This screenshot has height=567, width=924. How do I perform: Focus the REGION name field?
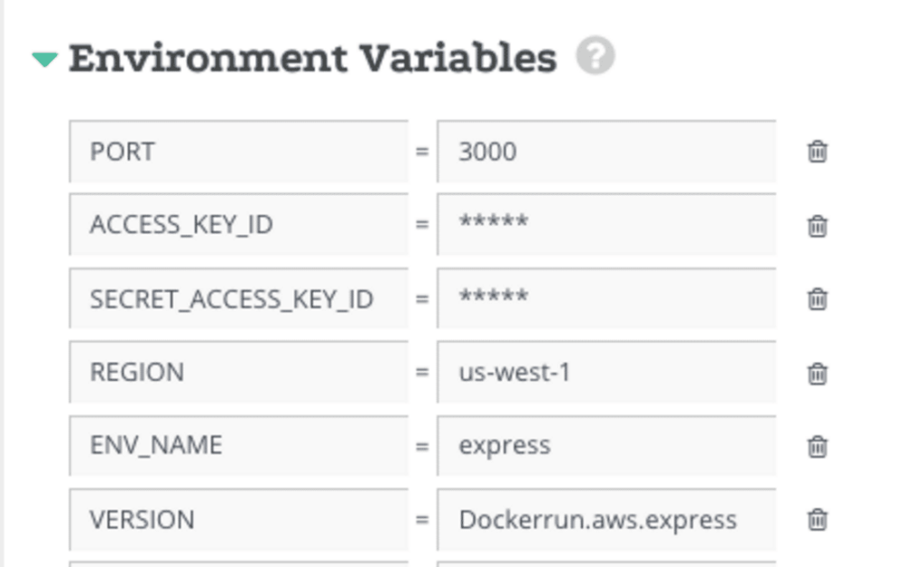(x=238, y=373)
